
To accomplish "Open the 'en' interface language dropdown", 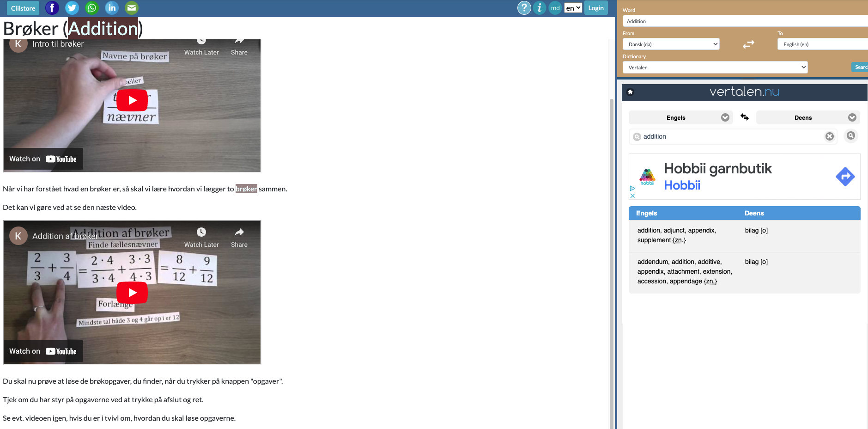I will (573, 8).
